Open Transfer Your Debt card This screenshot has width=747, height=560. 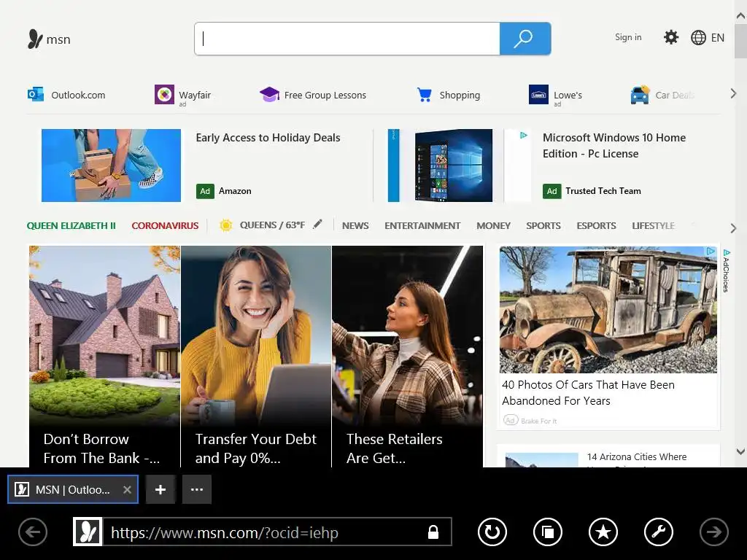(256, 356)
